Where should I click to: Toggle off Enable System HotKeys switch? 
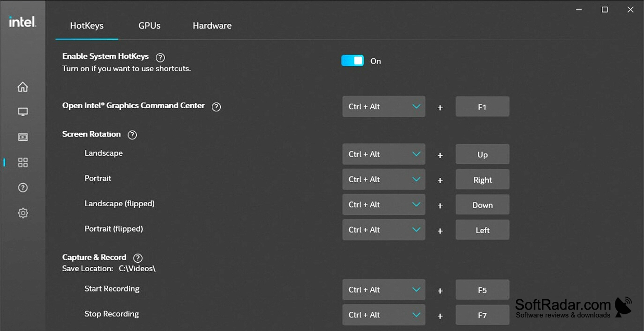[352, 61]
